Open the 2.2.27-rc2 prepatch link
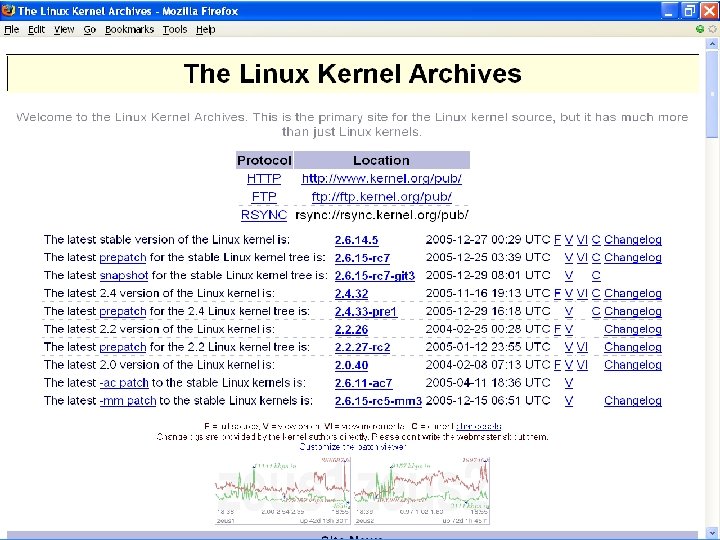 coord(362,348)
